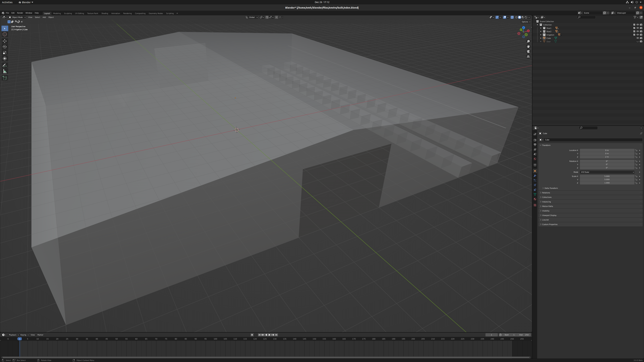Toggle the camera view icon

click(x=528, y=51)
